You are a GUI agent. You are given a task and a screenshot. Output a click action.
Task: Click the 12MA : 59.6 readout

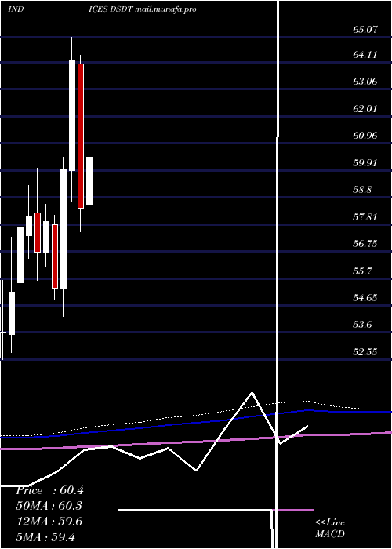tap(49, 522)
